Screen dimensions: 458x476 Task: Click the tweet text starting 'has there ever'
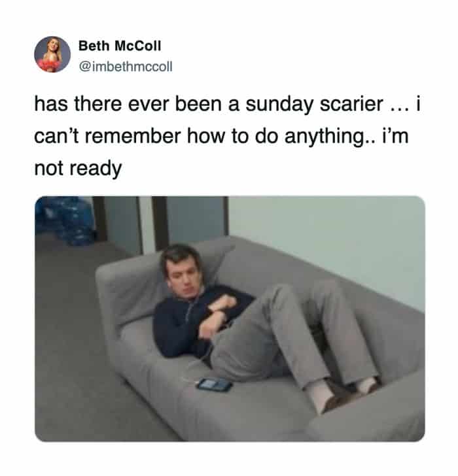pyautogui.click(x=227, y=136)
